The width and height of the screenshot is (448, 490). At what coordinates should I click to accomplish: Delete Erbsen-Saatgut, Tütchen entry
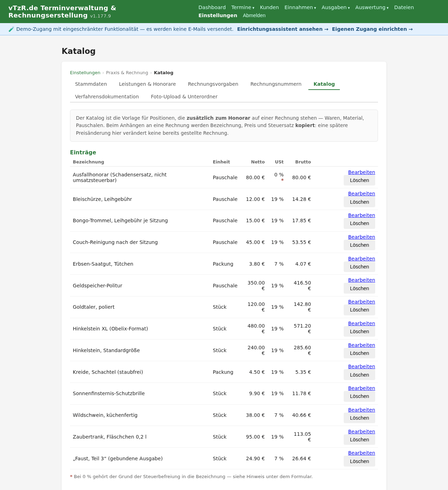tap(359, 267)
